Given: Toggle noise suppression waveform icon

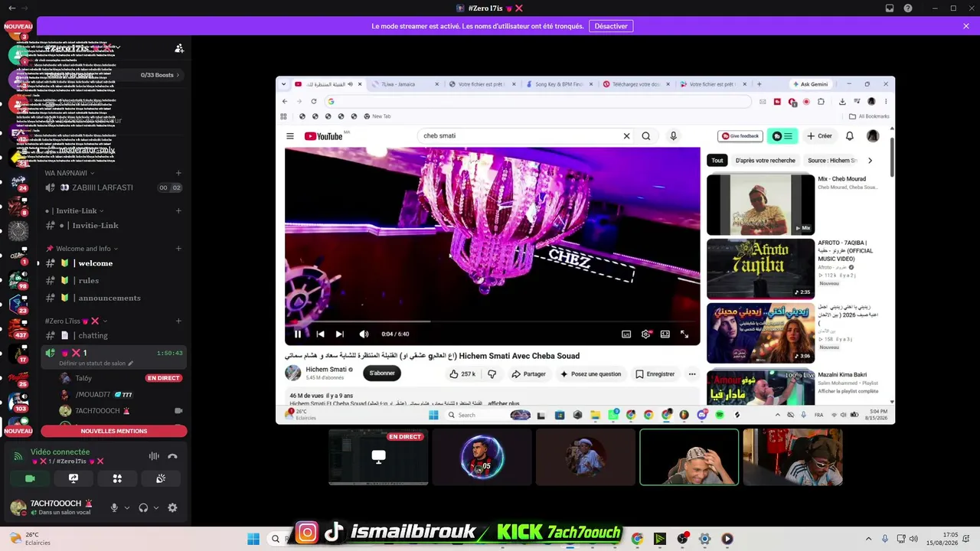Looking at the screenshot, I should coord(154,456).
